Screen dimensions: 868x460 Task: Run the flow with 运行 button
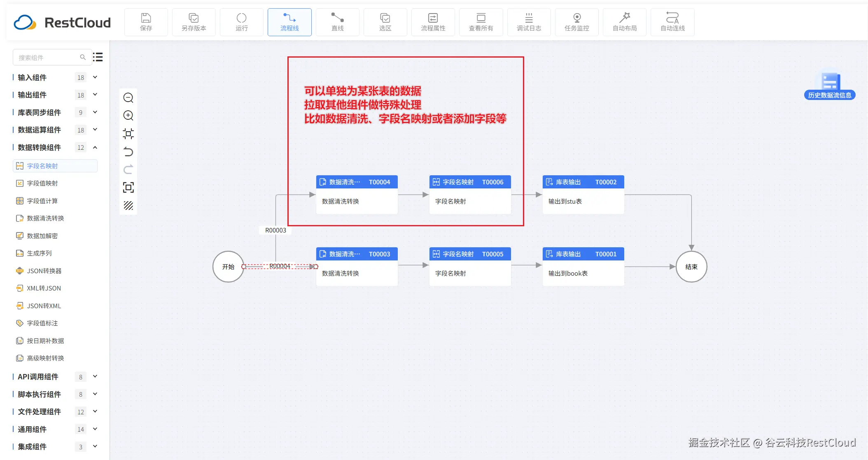pos(242,22)
